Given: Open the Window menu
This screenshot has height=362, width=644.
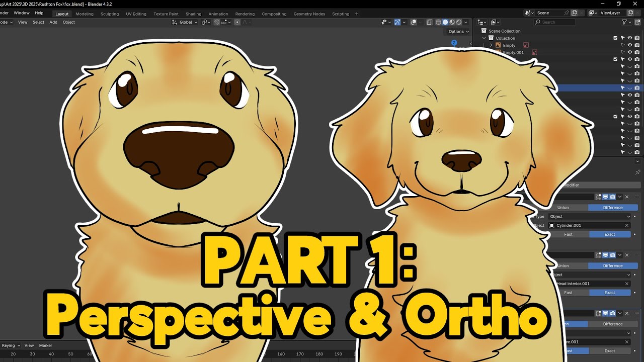Looking at the screenshot, I should [22, 13].
